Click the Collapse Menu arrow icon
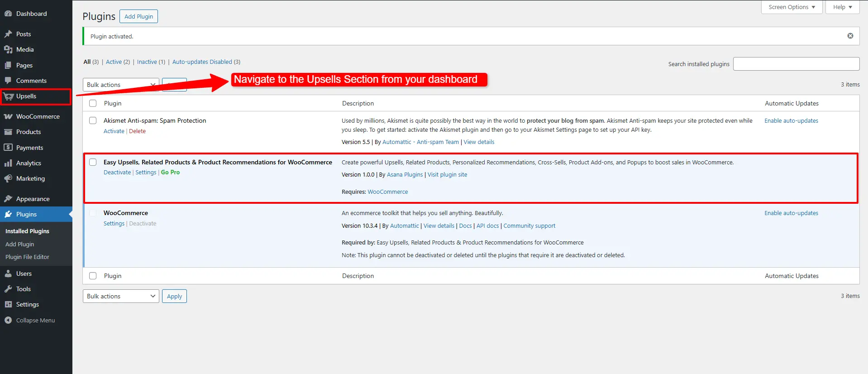Image resolution: width=868 pixels, height=374 pixels. (8, 320)
